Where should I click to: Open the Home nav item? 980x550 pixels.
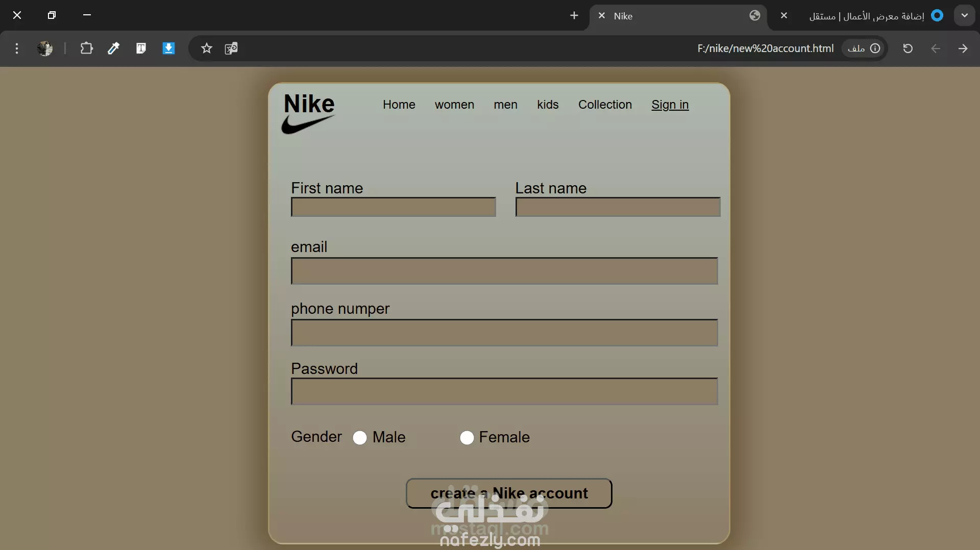coord(399,105)
